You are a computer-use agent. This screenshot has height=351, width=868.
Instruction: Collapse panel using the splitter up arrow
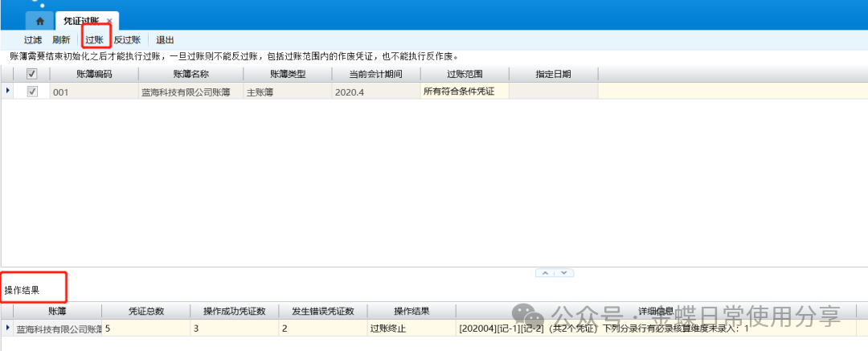click(x=545, y=273)
